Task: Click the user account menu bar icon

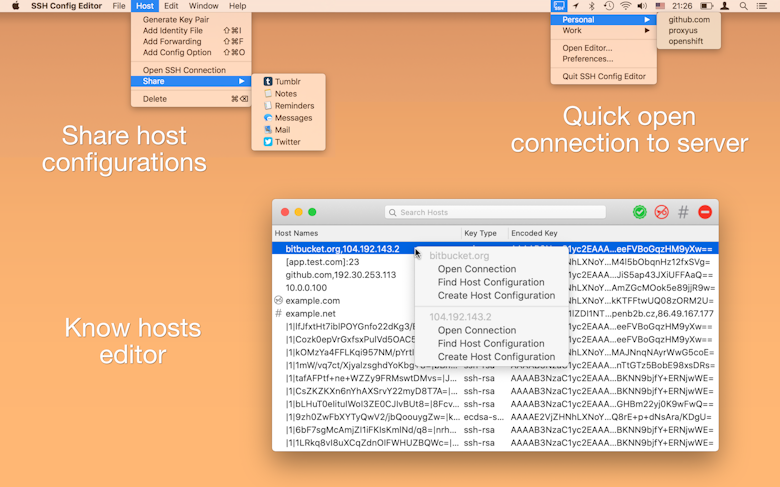Action: (x=725, y=6)
